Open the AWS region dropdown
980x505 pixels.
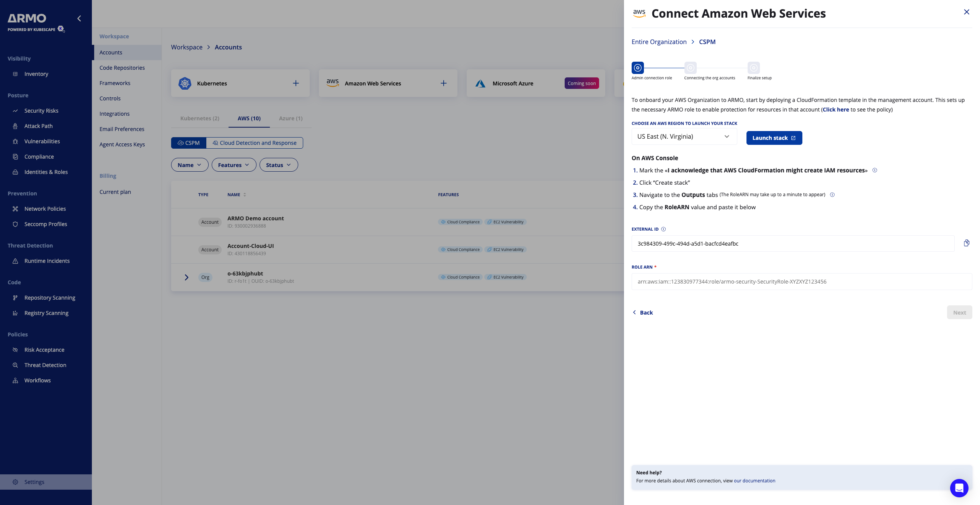(684, 137)
